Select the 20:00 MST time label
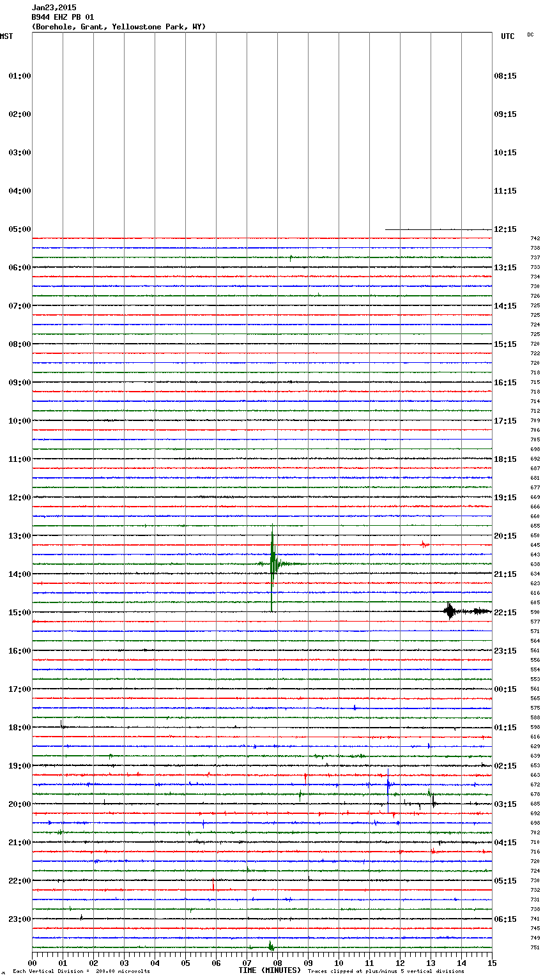This screenshot has width=543, height=980. coord(20,804)
